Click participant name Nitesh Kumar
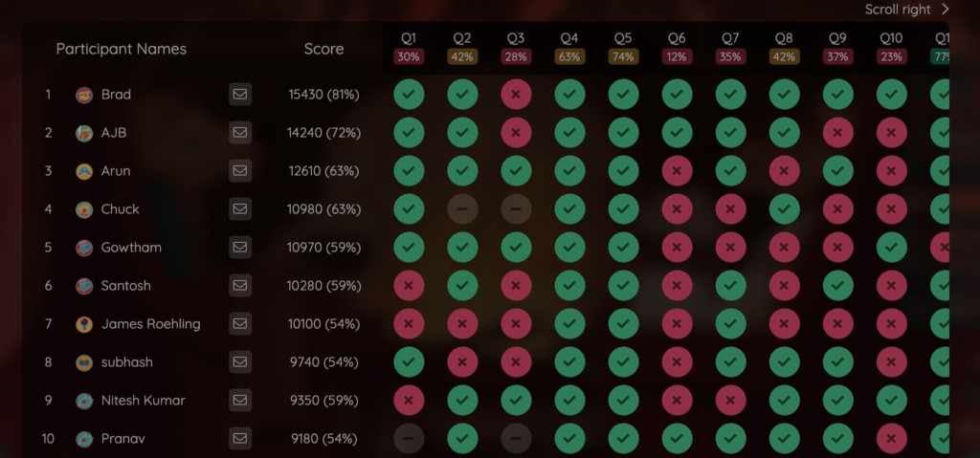 pyautogui.click(x=144, y=401)
